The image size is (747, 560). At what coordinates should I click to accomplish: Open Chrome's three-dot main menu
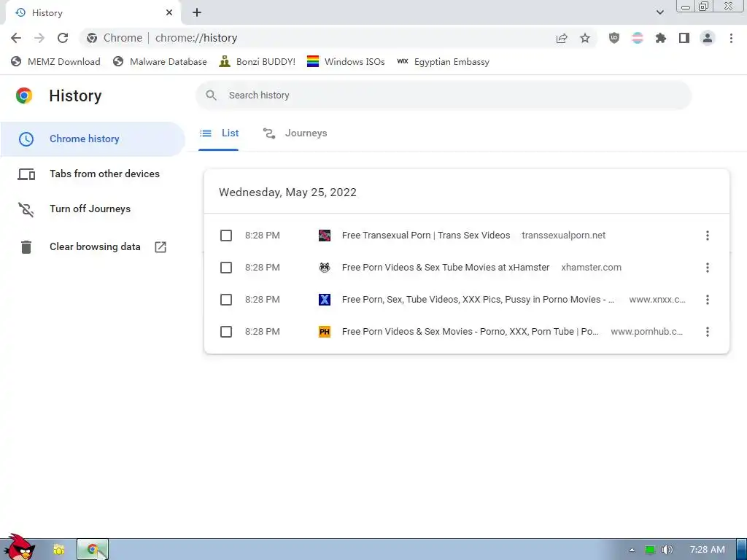pos(731,38)
